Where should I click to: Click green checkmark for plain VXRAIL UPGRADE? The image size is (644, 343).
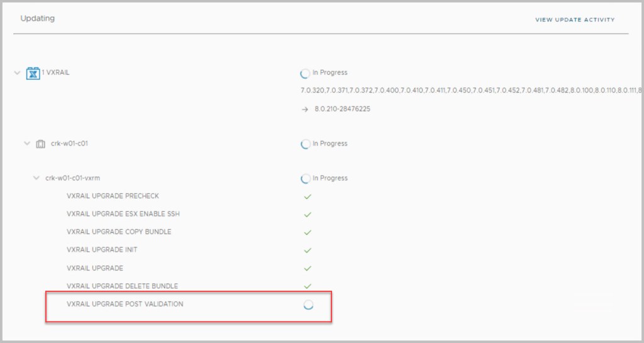pos(307,268)
